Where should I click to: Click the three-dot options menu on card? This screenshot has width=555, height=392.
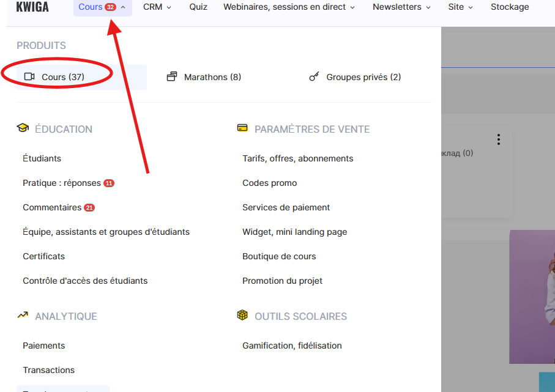pyautogui.click(x=498, y=139)
